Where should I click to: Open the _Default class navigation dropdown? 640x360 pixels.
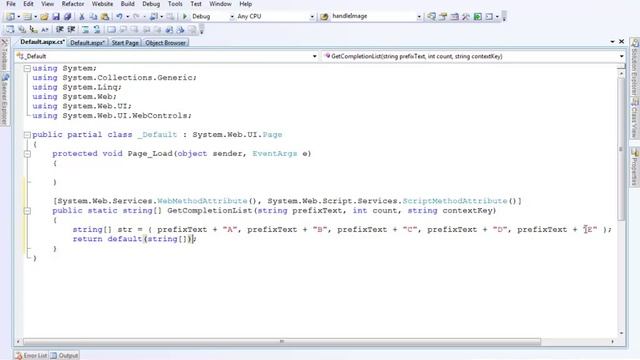(x=314, y=56)
